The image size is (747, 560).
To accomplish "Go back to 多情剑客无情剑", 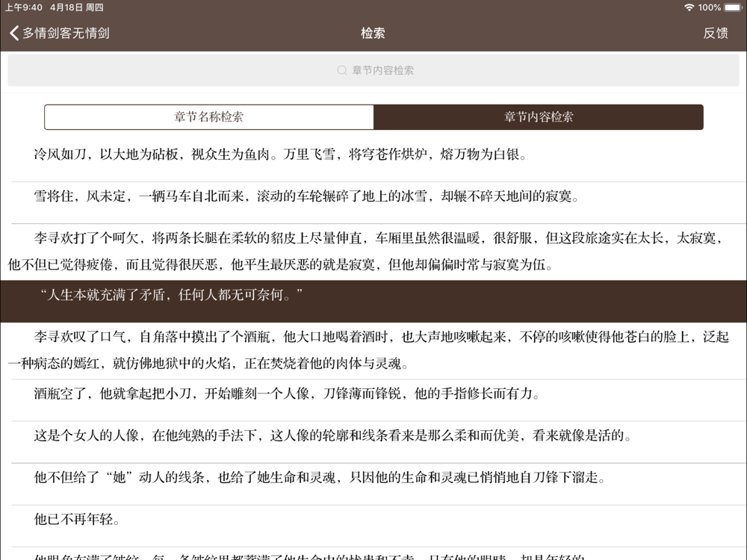I will pyautogui.click(x=60, y=33).
